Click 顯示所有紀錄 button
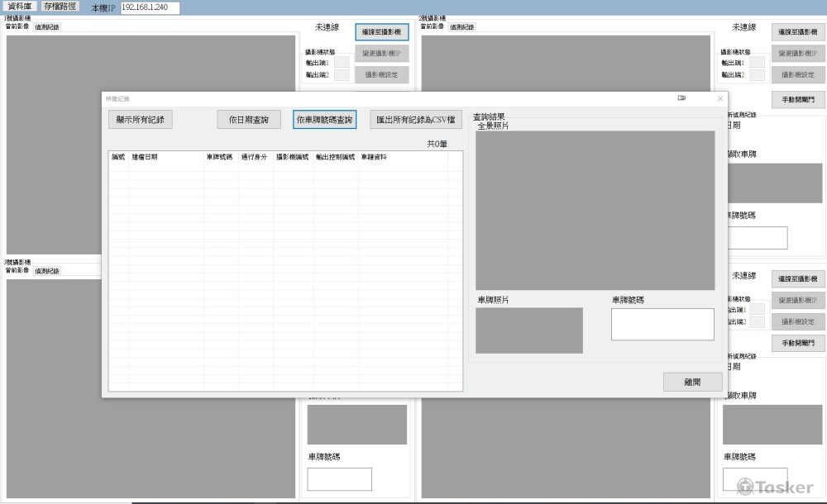Image resolution: width=827 pixels, height=504 pixels. [x=141, y=120]
